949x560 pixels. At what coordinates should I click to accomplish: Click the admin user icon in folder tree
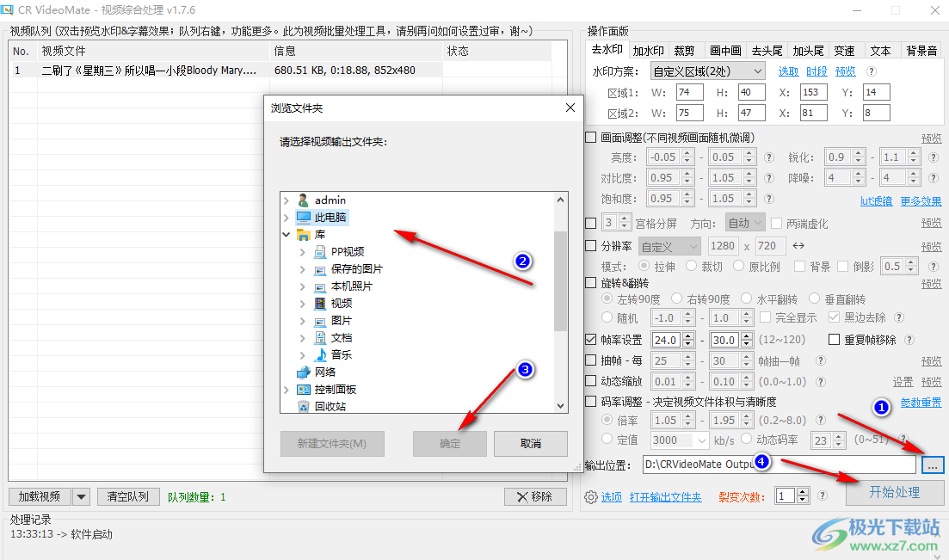[x=303, y=200]
